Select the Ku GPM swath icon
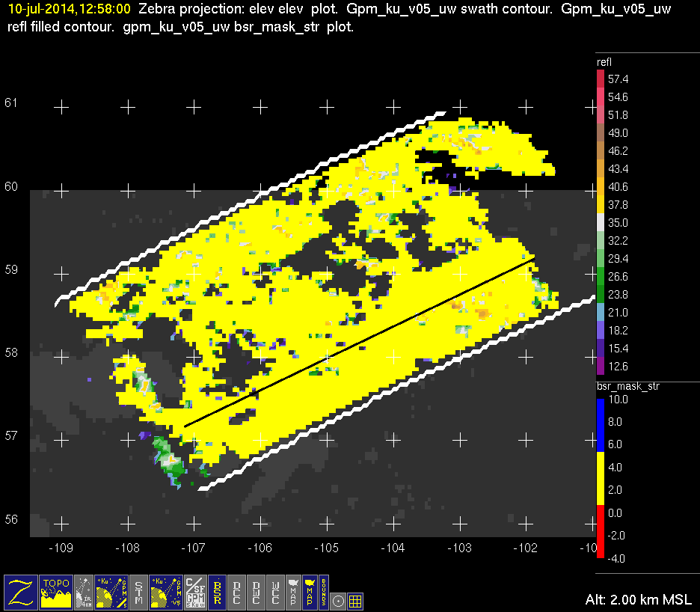 (x=112, y=591)
